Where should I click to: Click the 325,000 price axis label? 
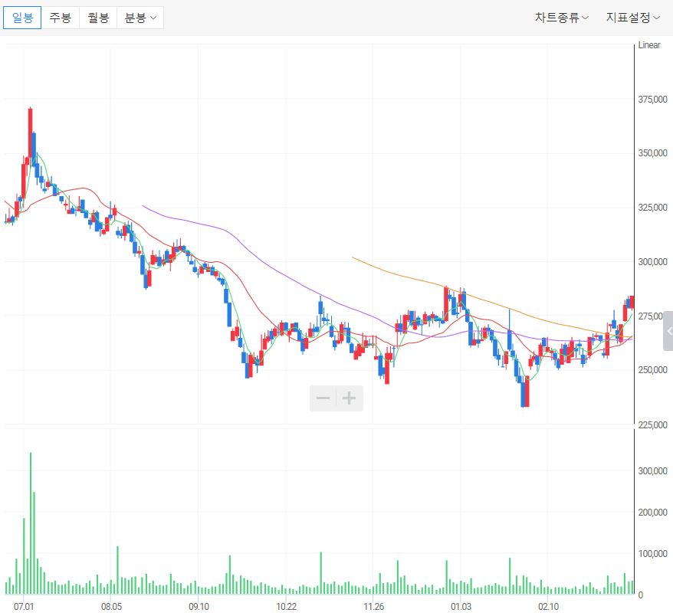pyautogui.click(x=652, y=208)
